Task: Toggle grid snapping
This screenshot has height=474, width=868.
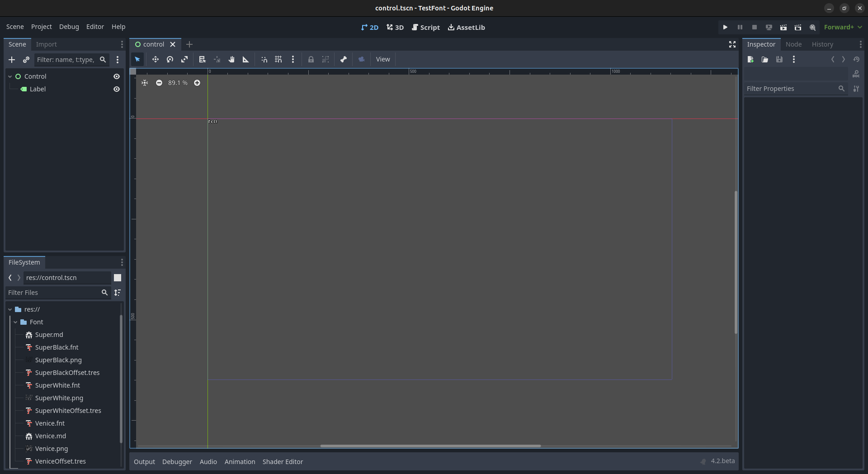Action: point(278,59)
